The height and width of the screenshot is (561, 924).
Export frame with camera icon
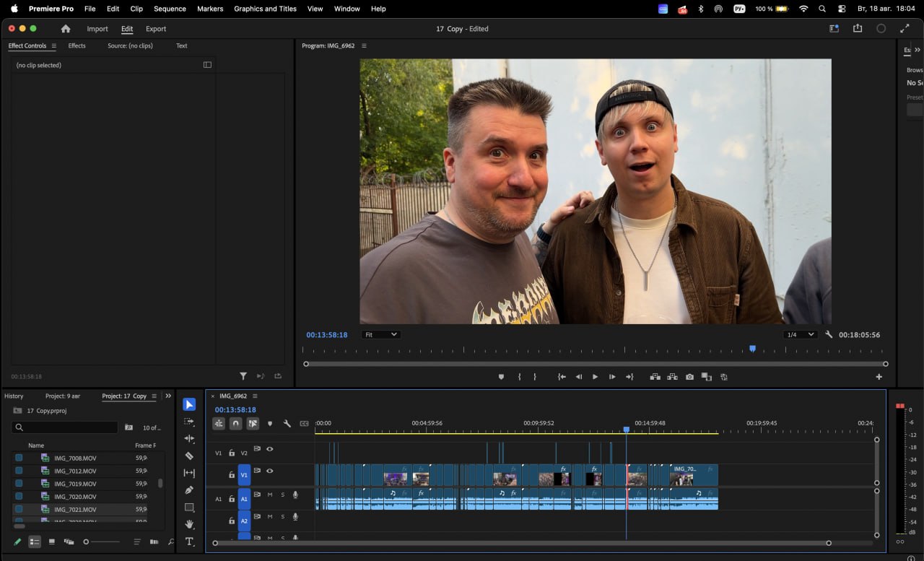689,377
